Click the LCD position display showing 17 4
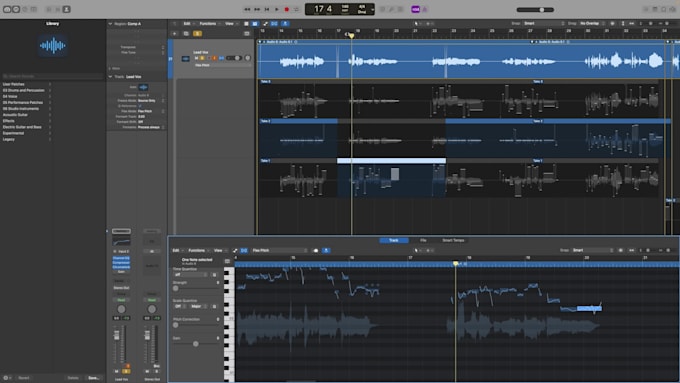This screenshot has width=680, height=383. (323, 9)
